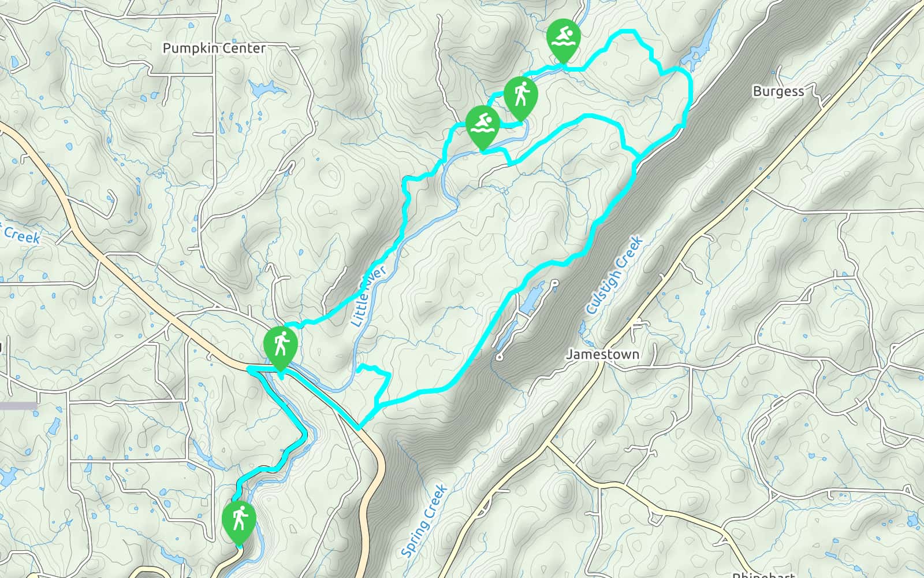
Task: Click the Jamestown place label
Action: (602, 354)
